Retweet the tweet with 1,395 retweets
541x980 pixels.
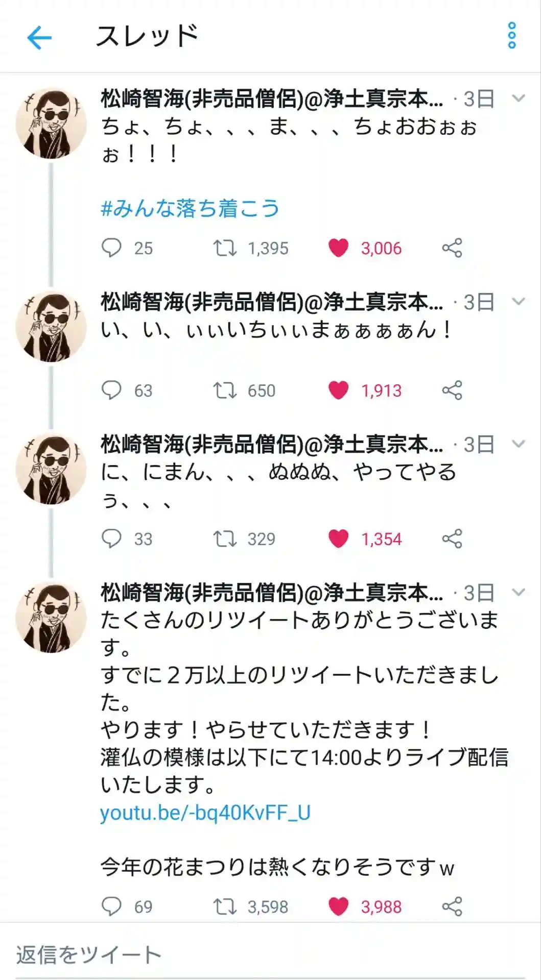225,248
